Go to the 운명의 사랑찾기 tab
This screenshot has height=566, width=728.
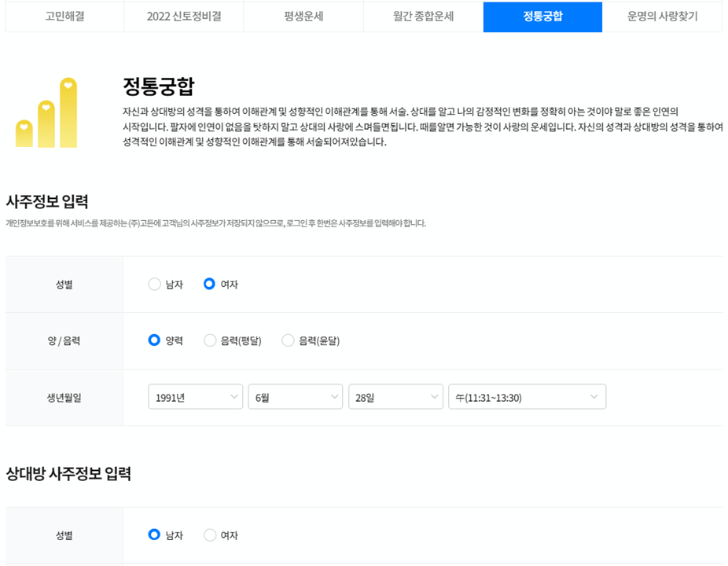point(663,17)
